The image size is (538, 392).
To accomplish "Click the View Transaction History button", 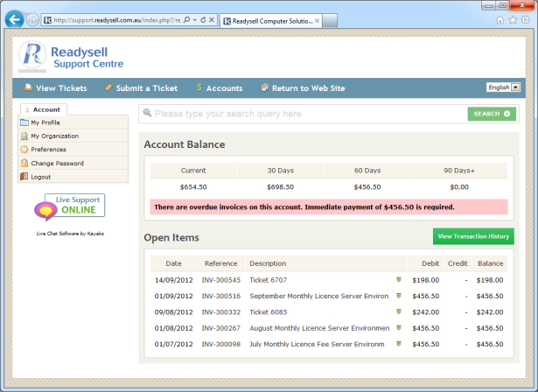I will click(x=473, y=236).
